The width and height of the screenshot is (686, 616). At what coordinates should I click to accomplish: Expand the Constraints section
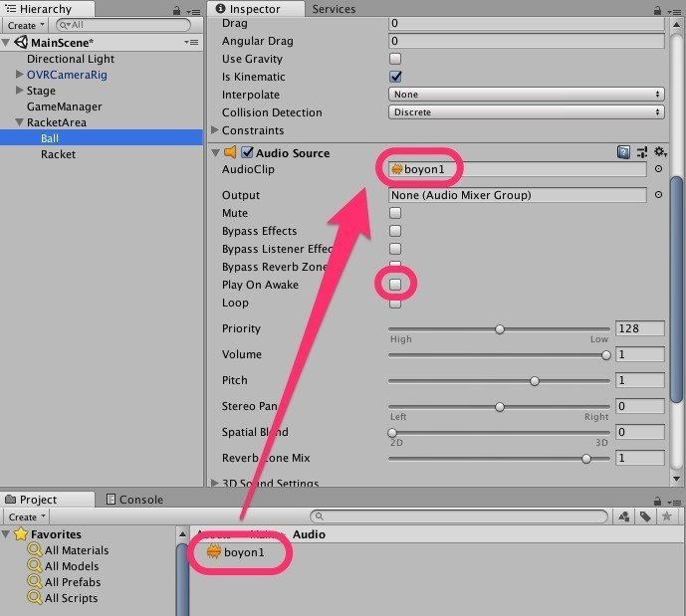click(x=214, y=129)
